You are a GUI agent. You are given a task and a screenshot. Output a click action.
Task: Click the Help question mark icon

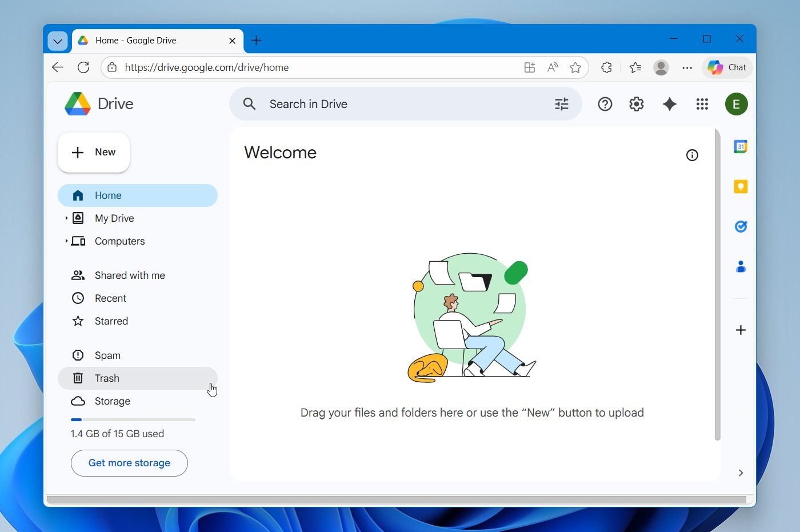point(605,104)
